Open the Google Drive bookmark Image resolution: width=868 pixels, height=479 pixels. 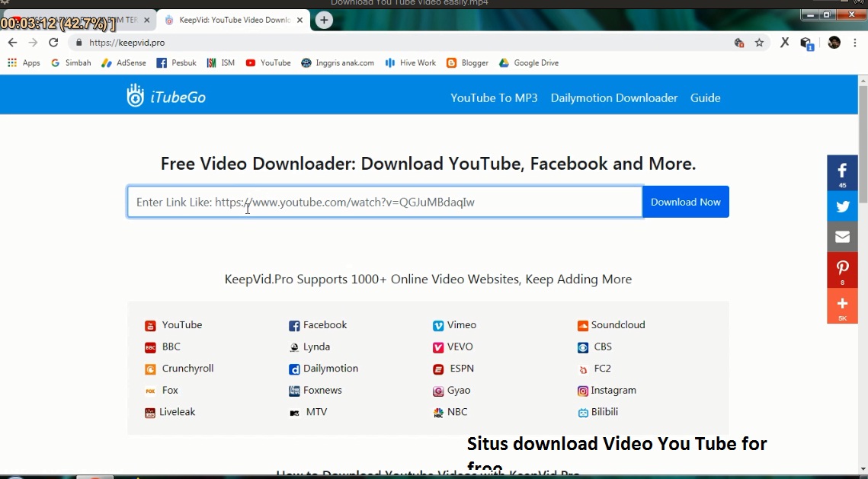[529, 63]
